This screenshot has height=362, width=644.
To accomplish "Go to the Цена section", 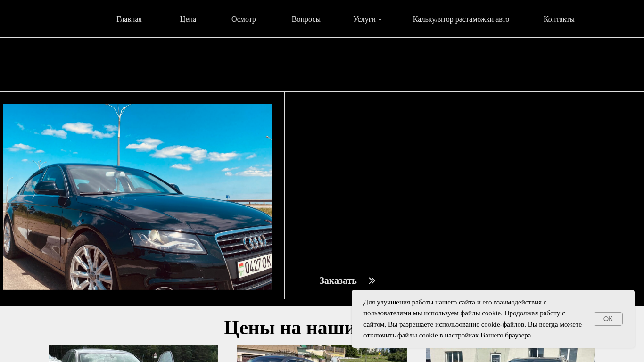I will 188,19.
